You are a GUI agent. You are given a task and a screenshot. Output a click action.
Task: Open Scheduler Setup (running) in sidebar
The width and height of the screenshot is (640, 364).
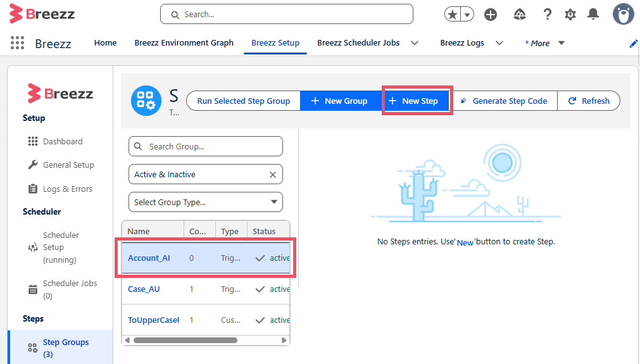click(x=61, y=248)
